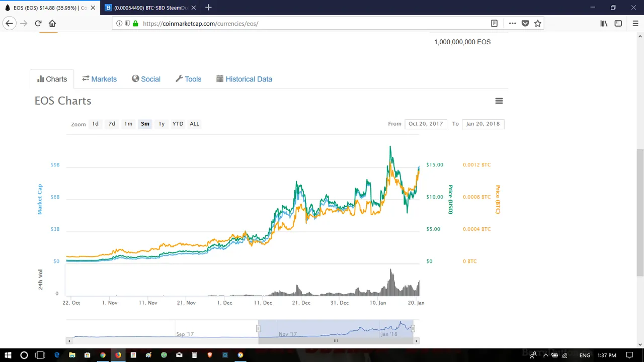
Task: Open page actions three-dot menu
Action: [512, 24]
